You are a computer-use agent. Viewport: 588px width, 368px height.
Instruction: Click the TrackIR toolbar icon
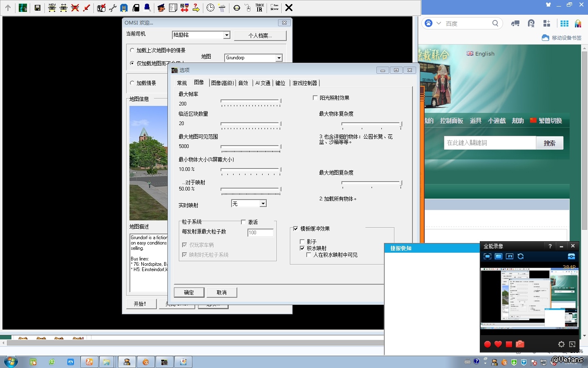point(259,8)
